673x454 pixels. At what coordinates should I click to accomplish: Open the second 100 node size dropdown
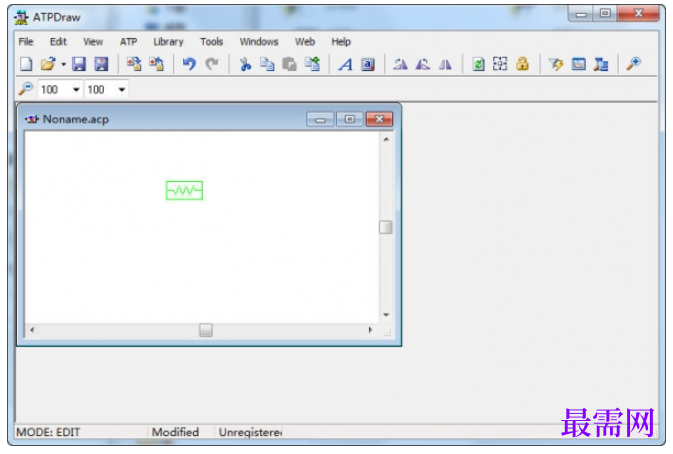(122, 90)
